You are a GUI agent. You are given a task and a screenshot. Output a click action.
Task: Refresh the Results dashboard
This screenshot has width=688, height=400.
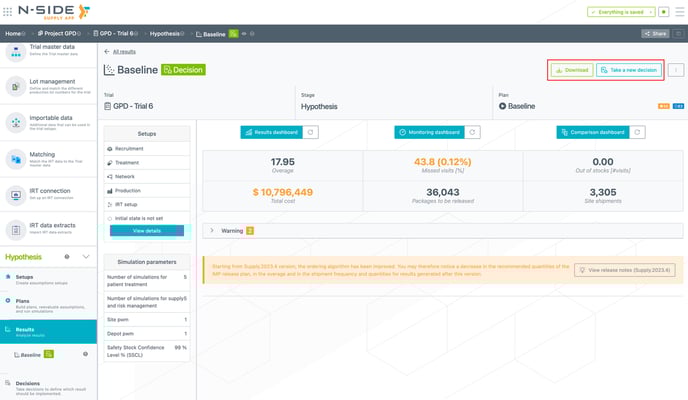click(312, 132)
